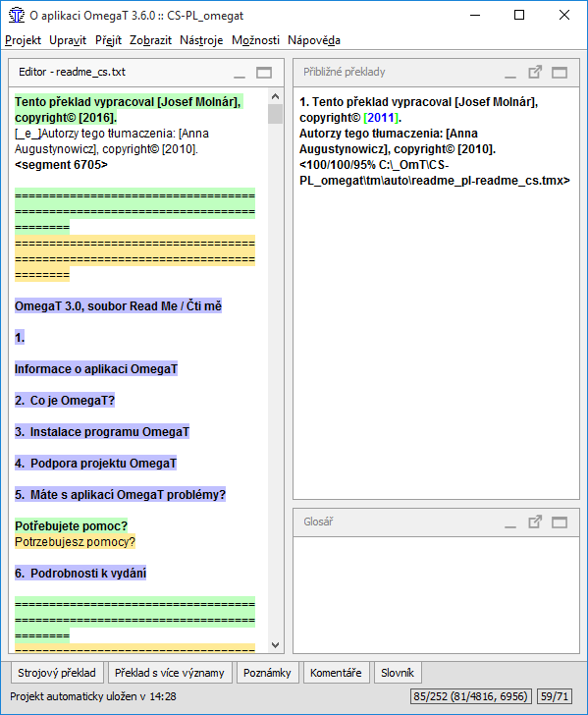Viewport: 588px width, 715px height.
Task: Click the "<segment 6705>" marker
Action: coord(61,165)
